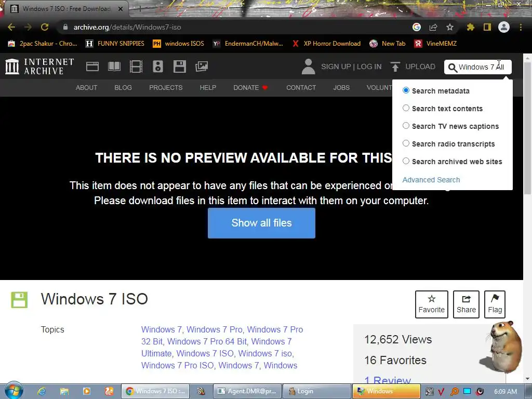Open the Texts book icon

(x=114, y=66)
